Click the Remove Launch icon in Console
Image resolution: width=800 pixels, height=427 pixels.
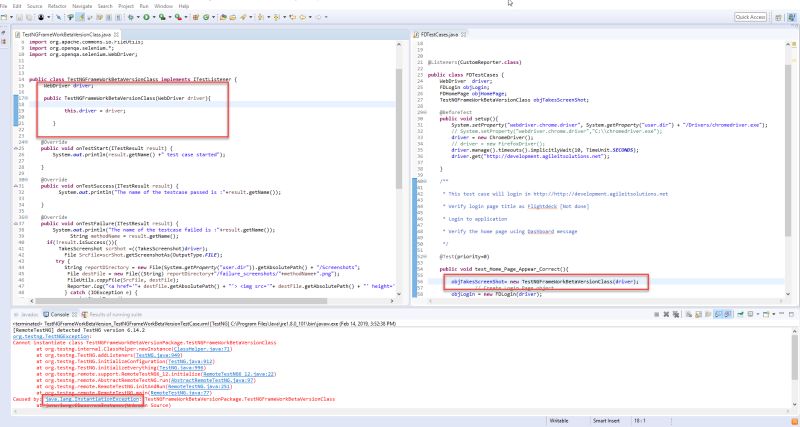tap(666, 314)
